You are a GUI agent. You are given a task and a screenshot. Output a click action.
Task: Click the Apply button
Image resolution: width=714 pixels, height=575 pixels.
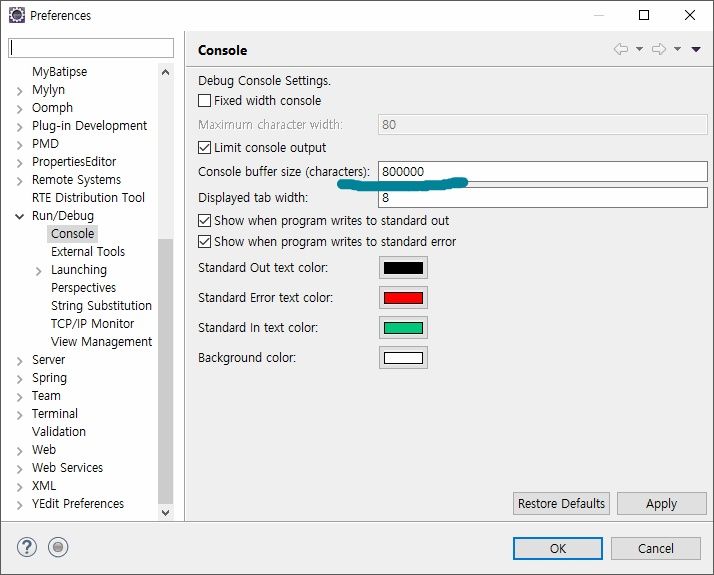[661, 504]
